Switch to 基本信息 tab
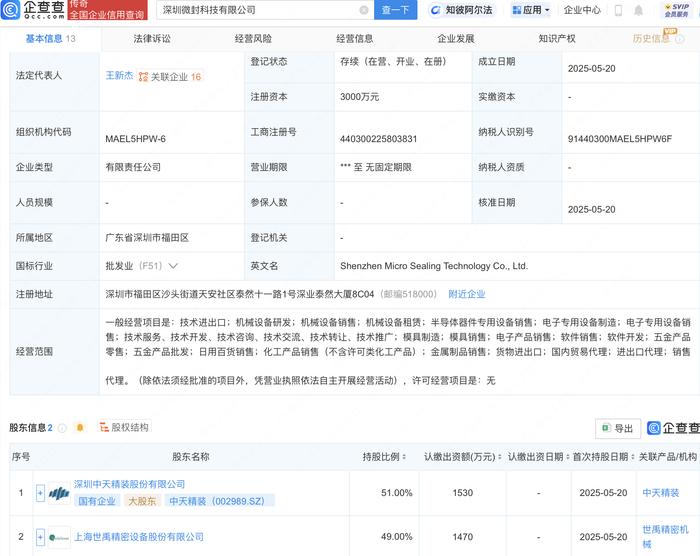Screen dimensions: 700x556 50,39
